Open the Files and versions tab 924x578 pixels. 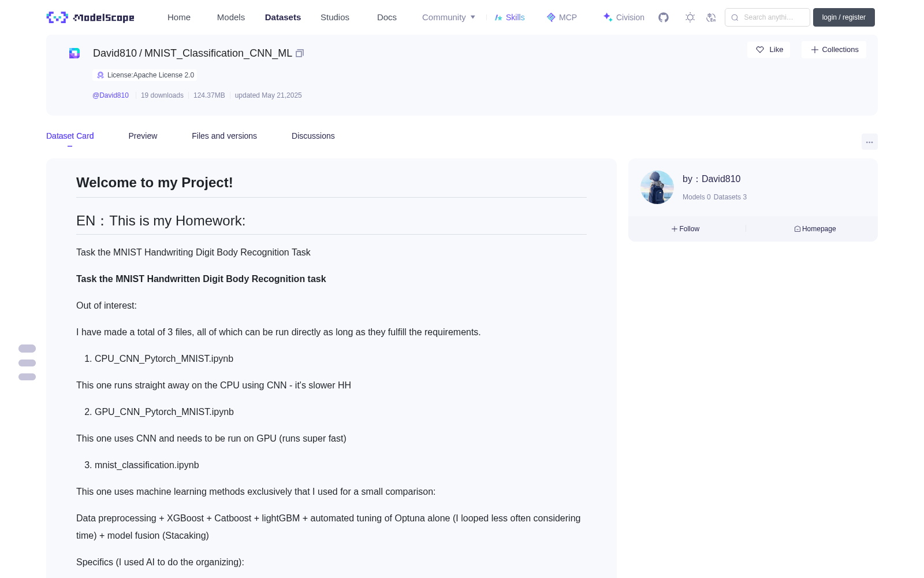point(224,136)
